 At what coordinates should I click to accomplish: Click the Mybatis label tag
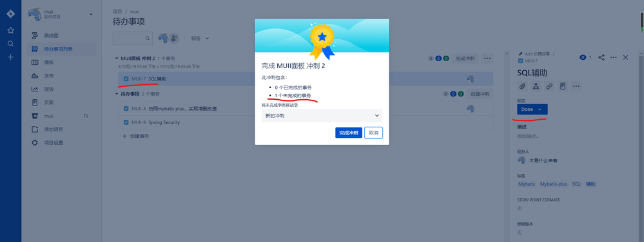[x=527, y=184]
